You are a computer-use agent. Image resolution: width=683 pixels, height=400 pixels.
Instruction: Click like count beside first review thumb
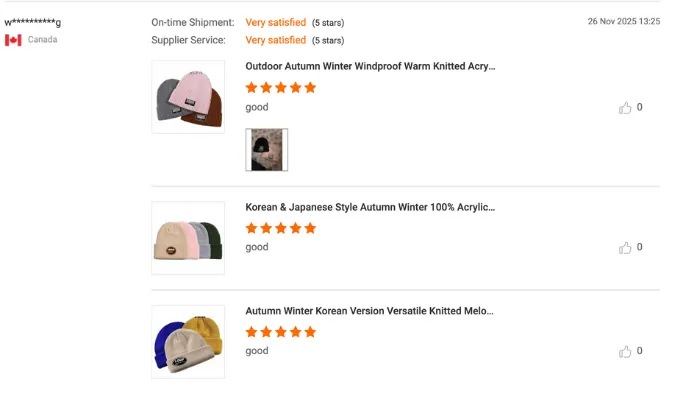[639, 107]
